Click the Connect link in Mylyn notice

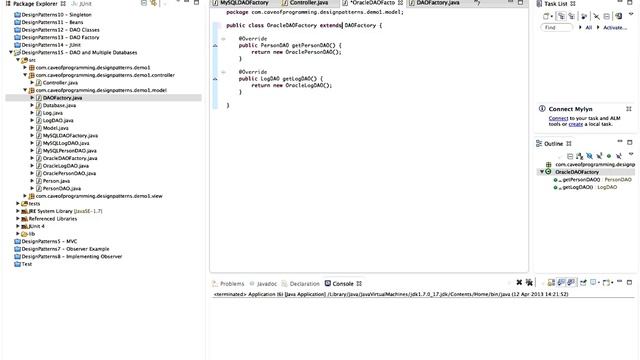click(x=558, y=118)
